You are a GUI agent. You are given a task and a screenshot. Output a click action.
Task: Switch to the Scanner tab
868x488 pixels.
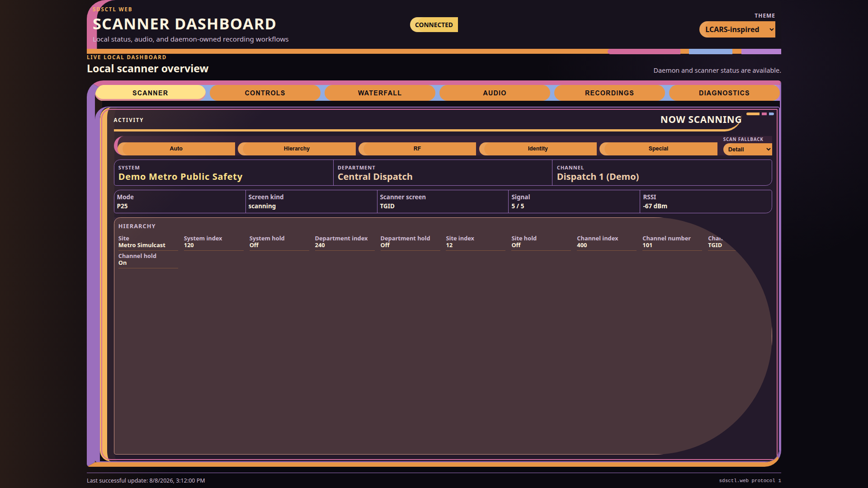pyautogui.click(x=150, y=93)
